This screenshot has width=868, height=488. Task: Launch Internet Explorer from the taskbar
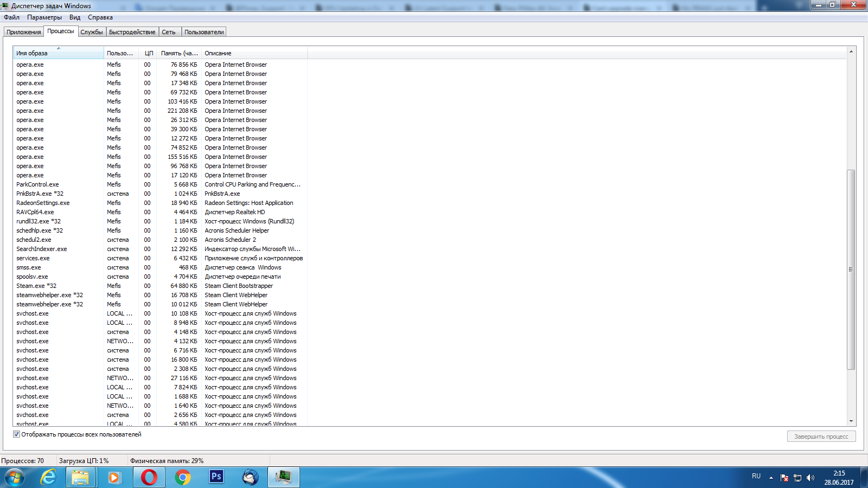pos(49,477)
